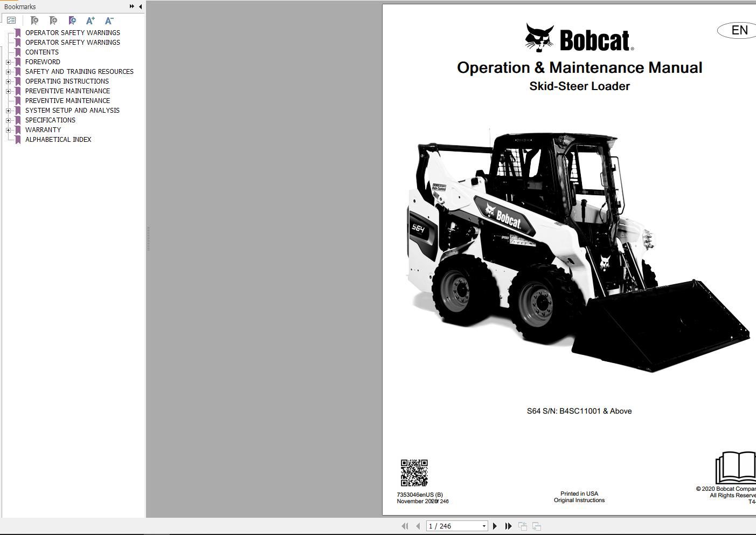The height and width of the screenshot is (535, 756).
Task: Select the go to current bookmark icon
Action: click(72, 20)
